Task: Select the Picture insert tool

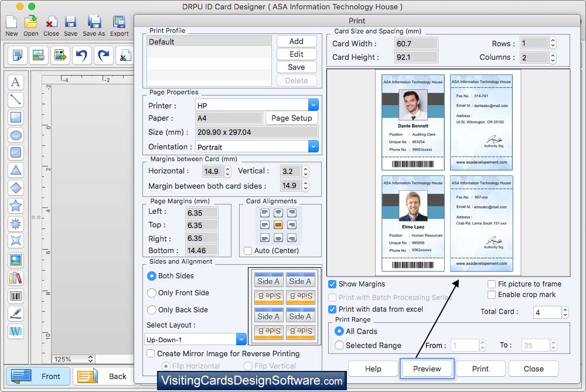Action: tap(16, 260)
